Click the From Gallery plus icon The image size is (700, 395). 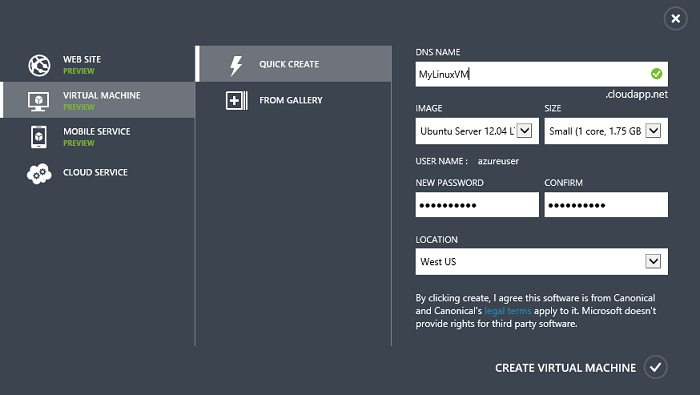coord(237,101)
